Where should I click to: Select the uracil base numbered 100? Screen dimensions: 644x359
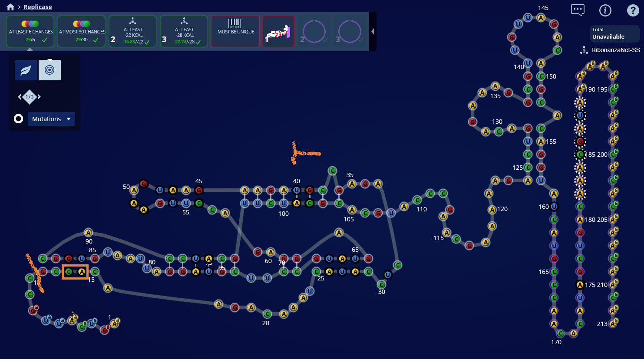[284, 203]
